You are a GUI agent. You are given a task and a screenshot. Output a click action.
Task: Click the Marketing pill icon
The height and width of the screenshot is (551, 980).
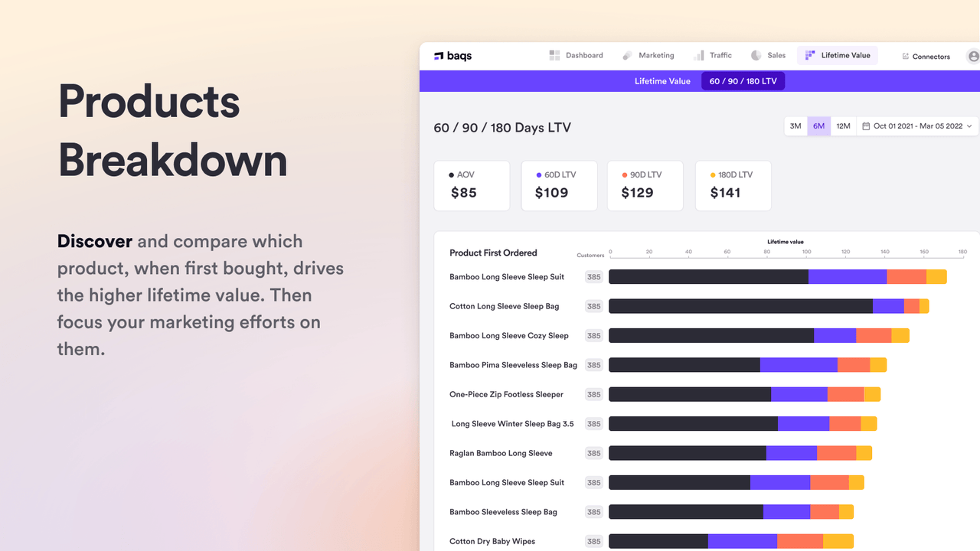[x=627, y=55]
